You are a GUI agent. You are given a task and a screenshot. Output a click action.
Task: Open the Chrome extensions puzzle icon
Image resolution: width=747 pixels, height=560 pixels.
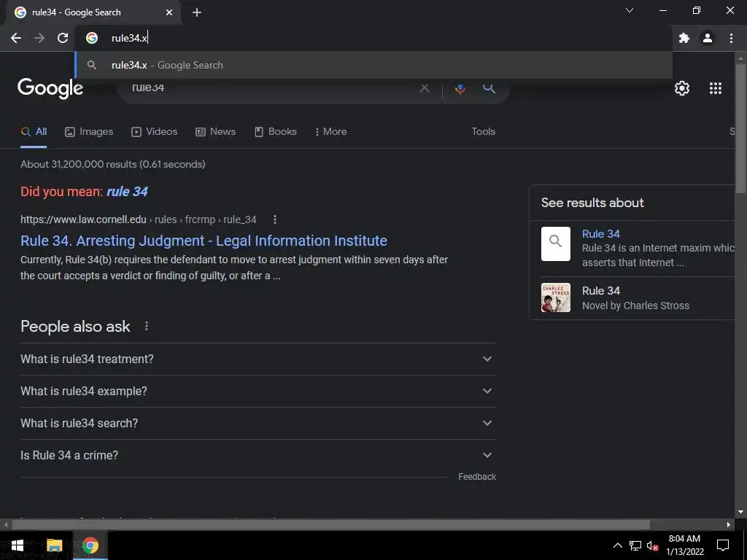[x=684, y=38]
